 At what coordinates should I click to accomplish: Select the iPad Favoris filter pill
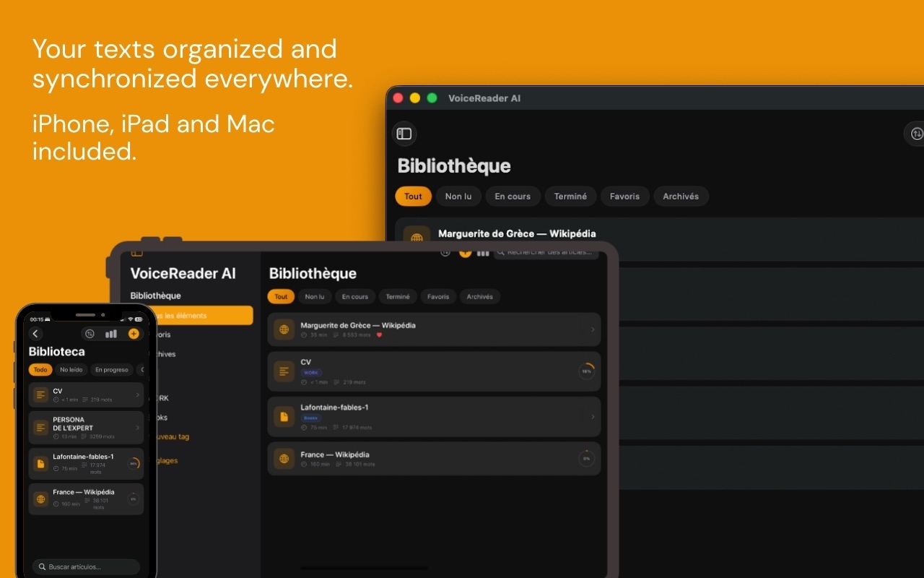coord(438,297)
